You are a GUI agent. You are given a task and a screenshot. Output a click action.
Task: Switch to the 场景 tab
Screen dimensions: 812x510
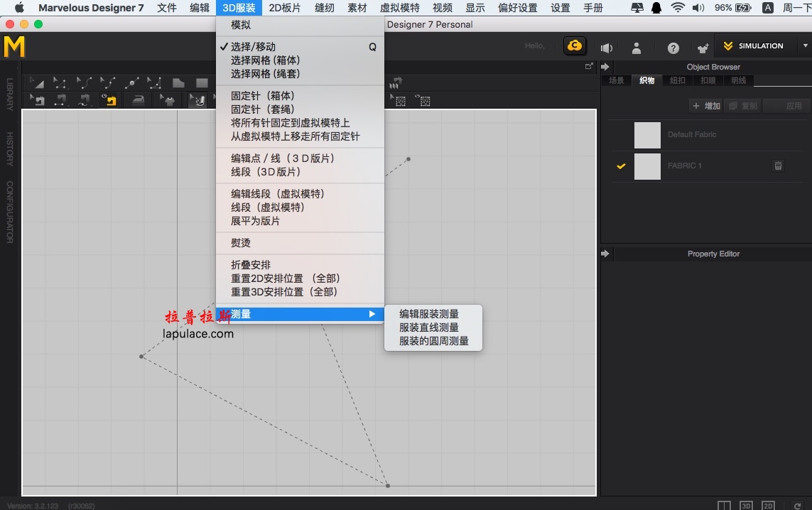tap(616, 80)
